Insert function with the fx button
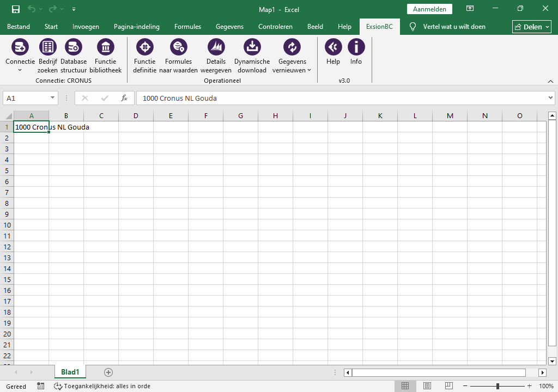Viewport: 558px width, 392px height. (124, 98)
